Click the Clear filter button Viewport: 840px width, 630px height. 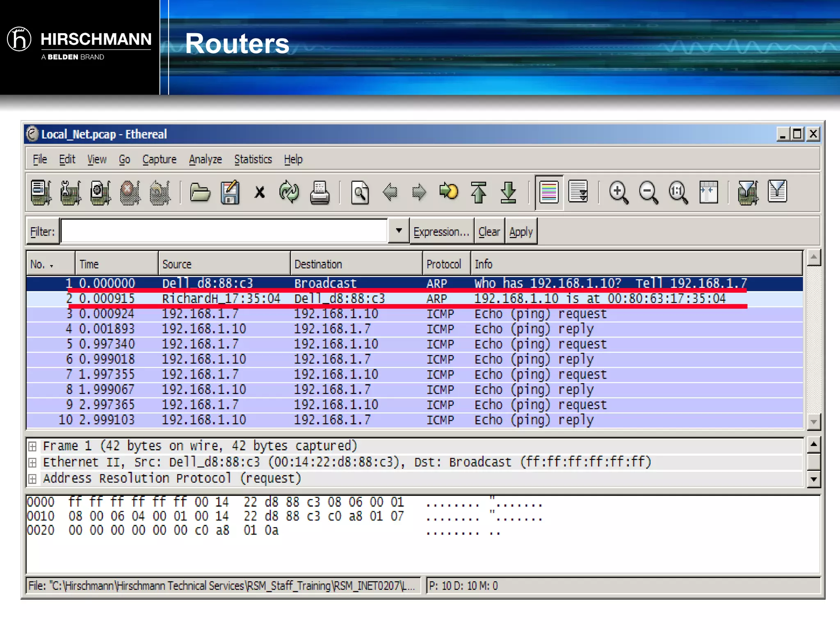pyautogui.click(x=489, y=232)
